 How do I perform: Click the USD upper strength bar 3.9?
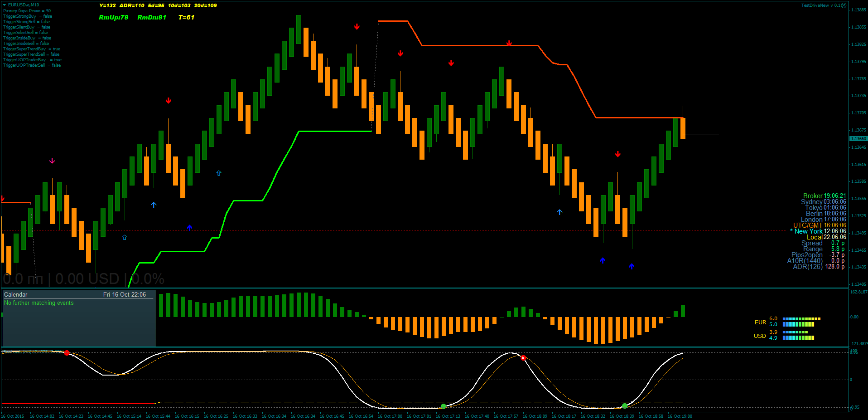click(795, 332)
